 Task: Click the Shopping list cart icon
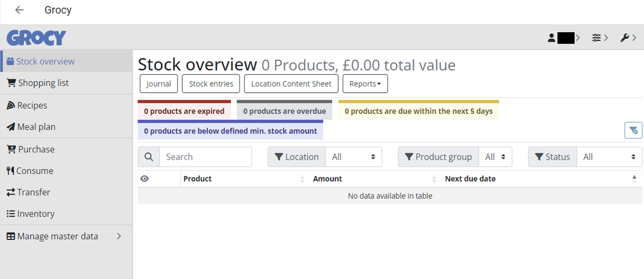point(11,83)
